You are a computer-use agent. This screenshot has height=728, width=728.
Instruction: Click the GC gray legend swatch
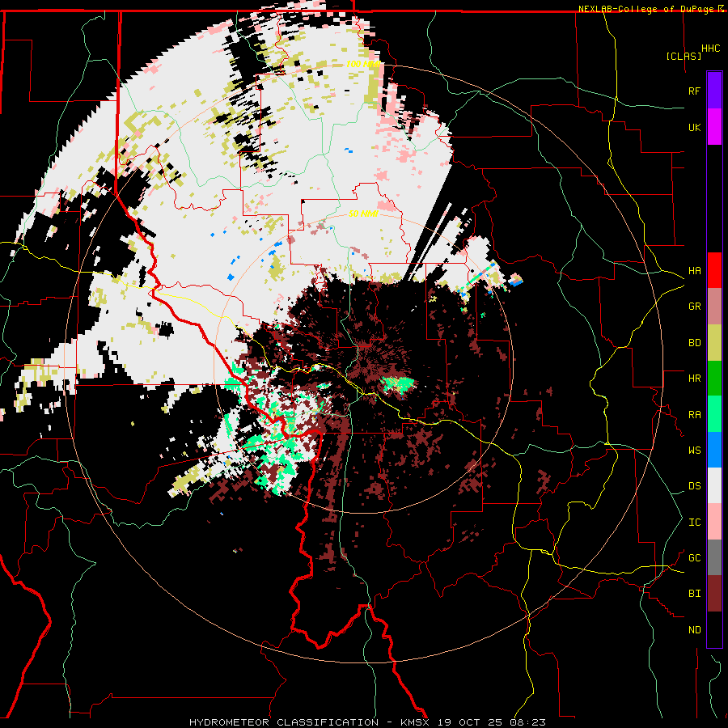(x=714, y=557)
